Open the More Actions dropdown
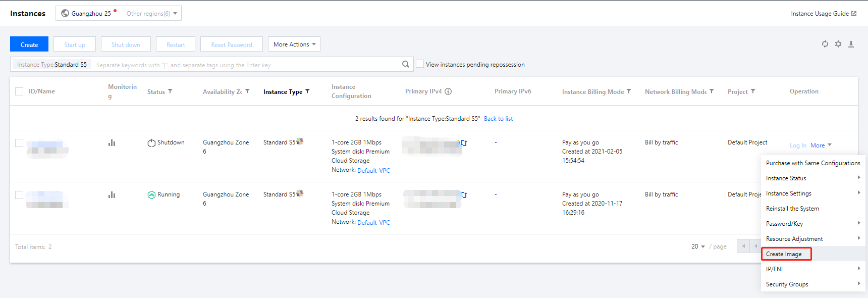868x298 pixels. (x=294, y=44)
